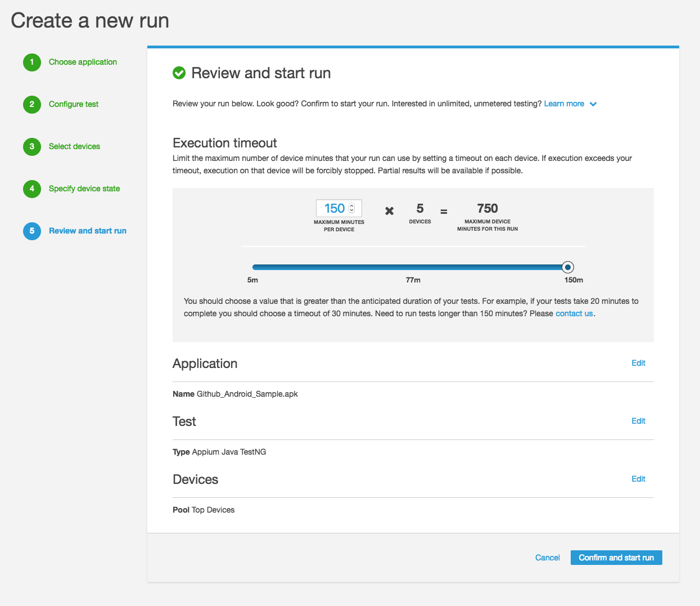Click step 2 green circle icon

coord(32,105)
